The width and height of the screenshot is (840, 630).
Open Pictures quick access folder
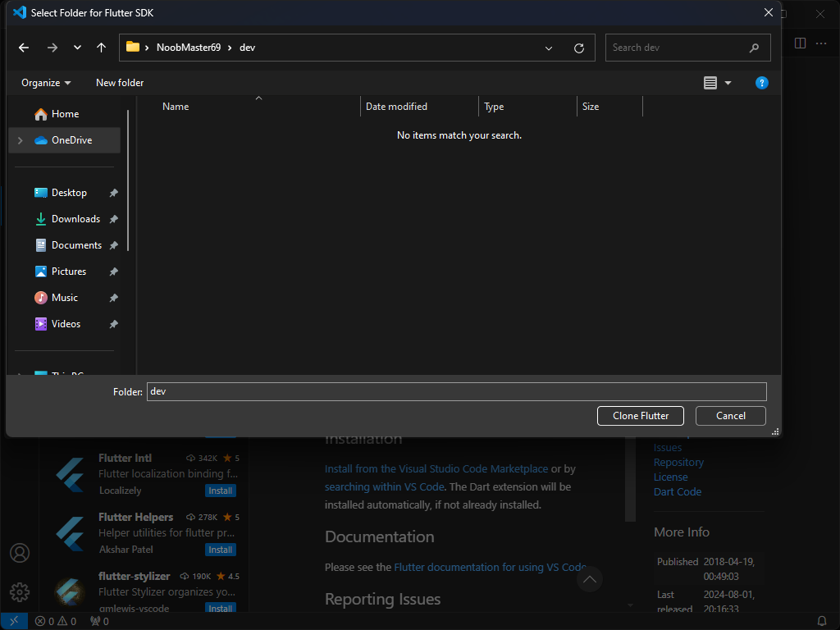(x=69, y=272)
